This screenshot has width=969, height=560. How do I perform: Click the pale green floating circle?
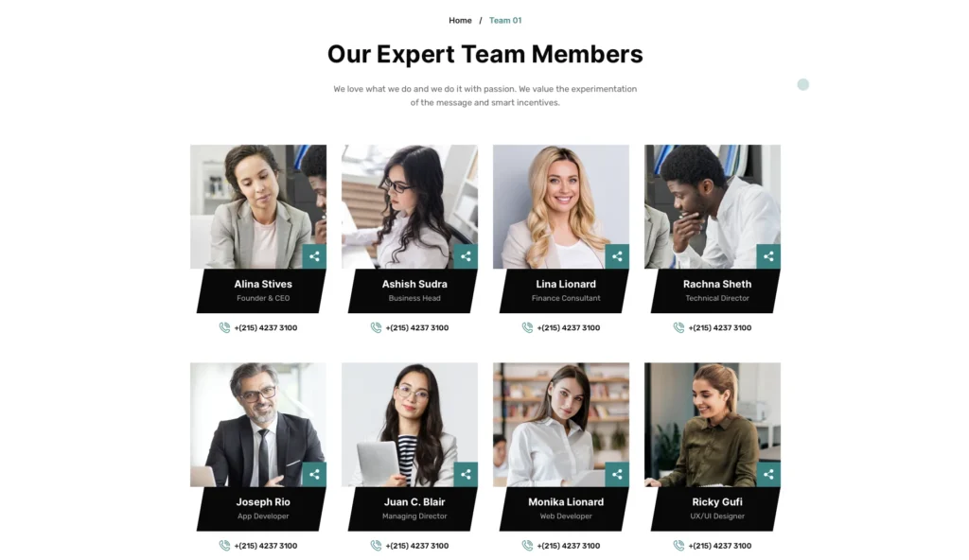click(802, 85)
